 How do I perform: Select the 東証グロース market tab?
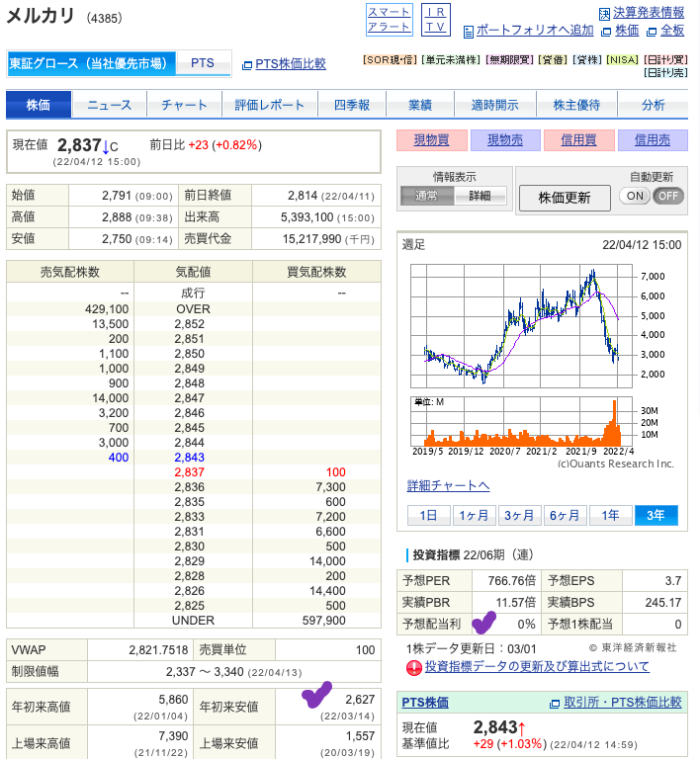92,63
